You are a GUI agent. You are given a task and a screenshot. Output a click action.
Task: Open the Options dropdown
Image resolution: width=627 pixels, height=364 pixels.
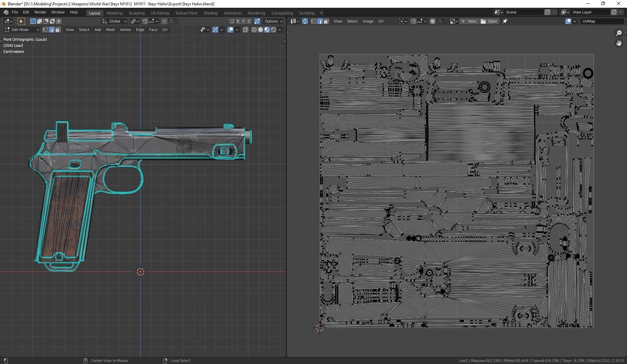click(x=273, y=21)
